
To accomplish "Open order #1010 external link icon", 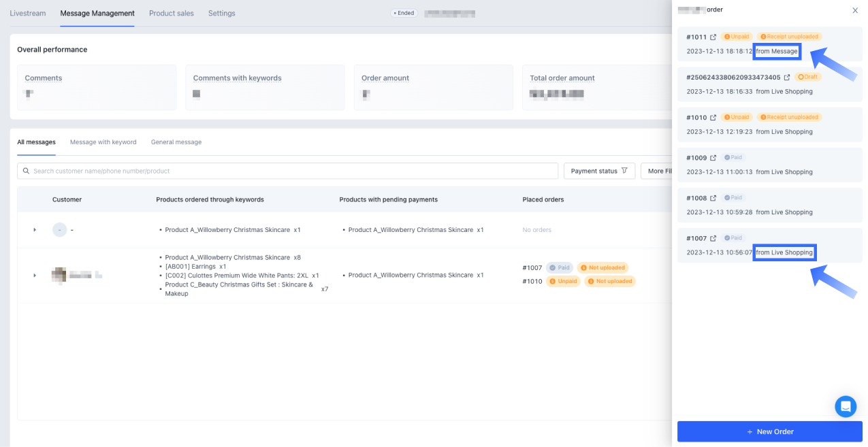I will 713,118.
